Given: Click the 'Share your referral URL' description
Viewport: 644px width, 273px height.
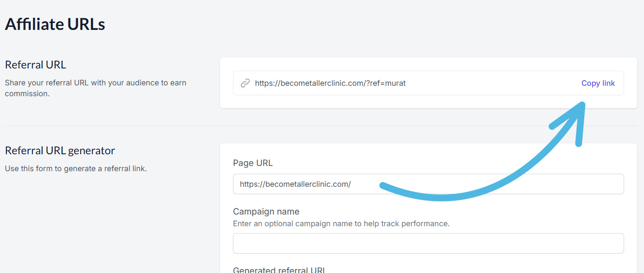Looking at the screenshot, I should 95,83.
